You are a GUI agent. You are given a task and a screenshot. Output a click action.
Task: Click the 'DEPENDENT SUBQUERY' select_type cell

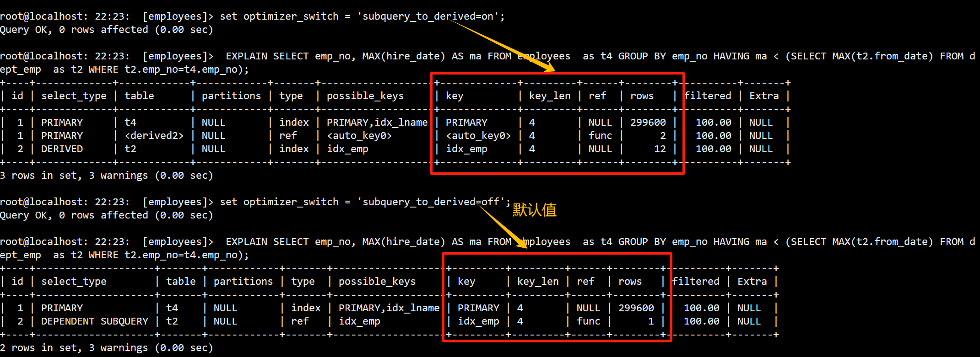[x=95, y=321]
